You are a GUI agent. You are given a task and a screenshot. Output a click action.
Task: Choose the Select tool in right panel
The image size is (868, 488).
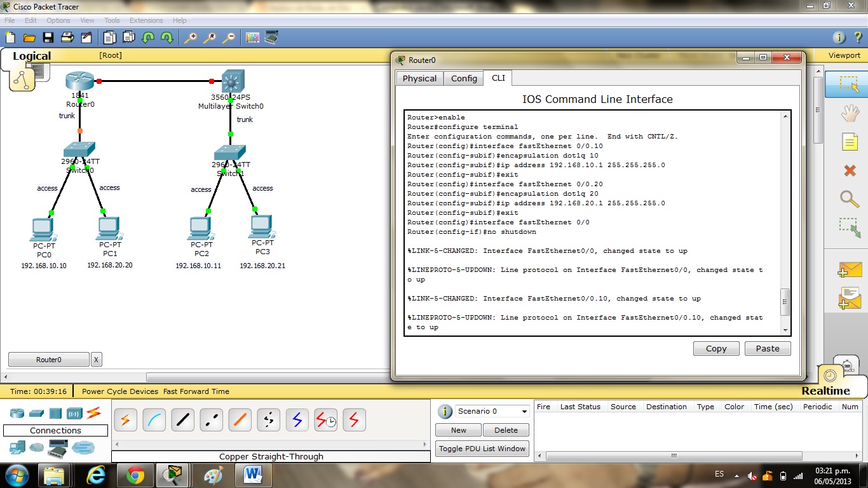(849, 85)
